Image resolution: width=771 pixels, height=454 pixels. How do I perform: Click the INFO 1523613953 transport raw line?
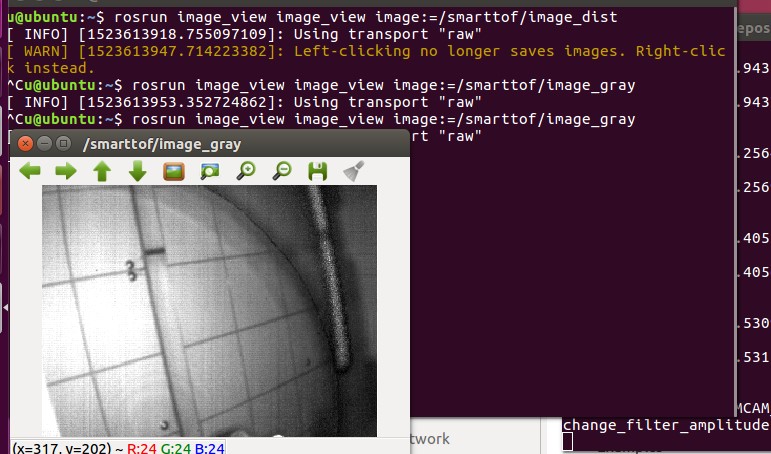pyautogui.click(x=244, y=102)
